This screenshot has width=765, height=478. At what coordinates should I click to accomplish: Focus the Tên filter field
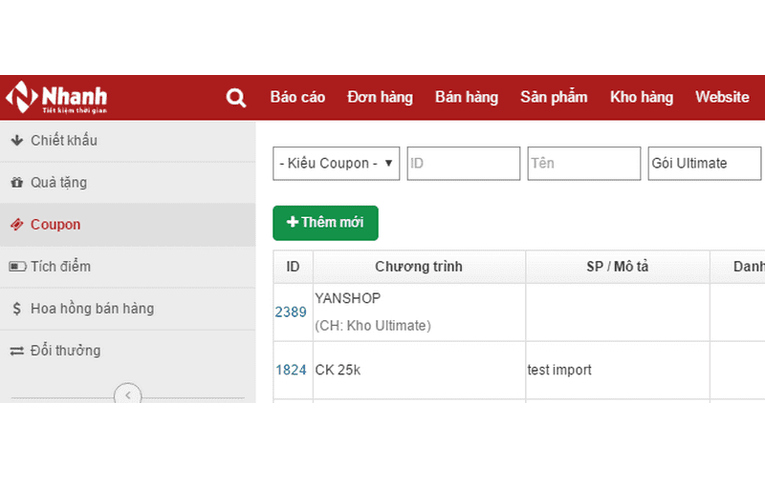coord(584,163)
